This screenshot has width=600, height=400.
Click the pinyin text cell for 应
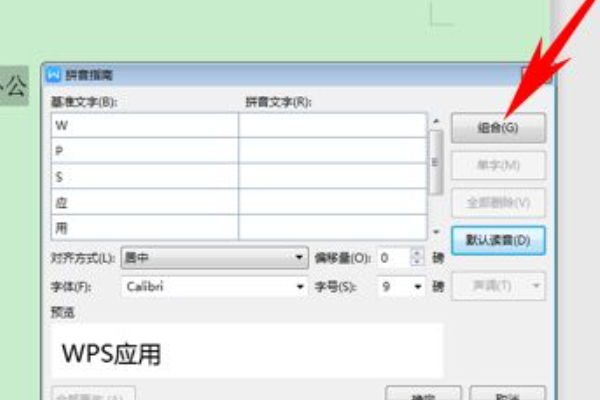click(x=332, y=202)
